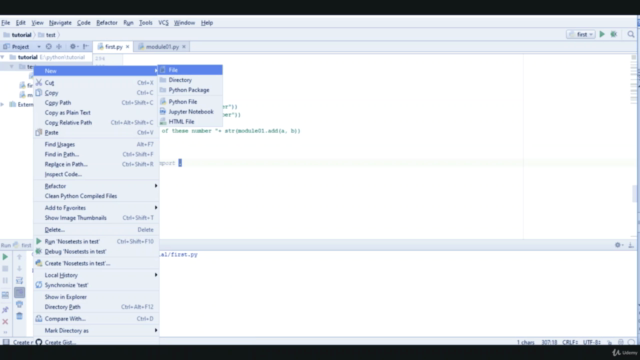The width and height of the screenshot is (640, 360).
Task: Choose Show in Explorer
Action: 96,297
